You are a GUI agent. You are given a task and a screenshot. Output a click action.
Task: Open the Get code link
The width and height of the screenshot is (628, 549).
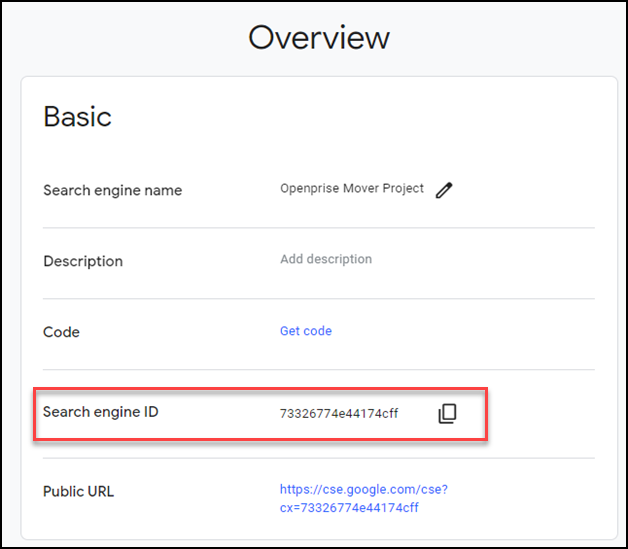pos(305,331)
